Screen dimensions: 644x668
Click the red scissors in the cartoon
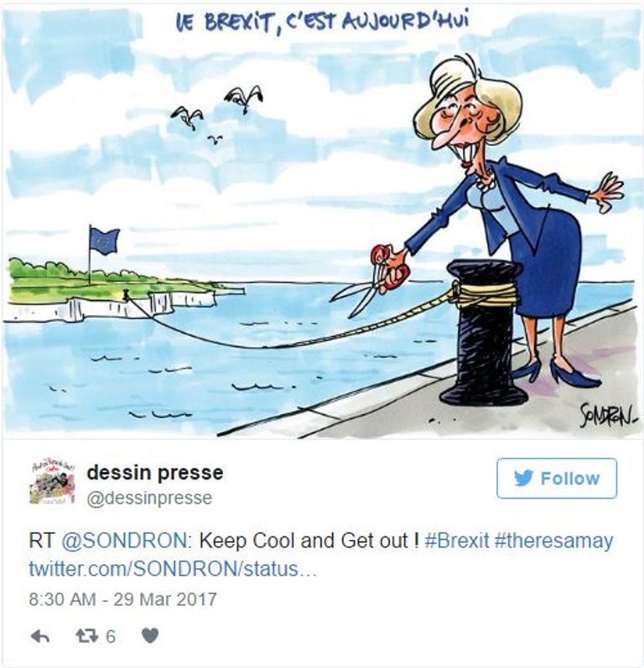pyautogui.click(x=370, y=279)
